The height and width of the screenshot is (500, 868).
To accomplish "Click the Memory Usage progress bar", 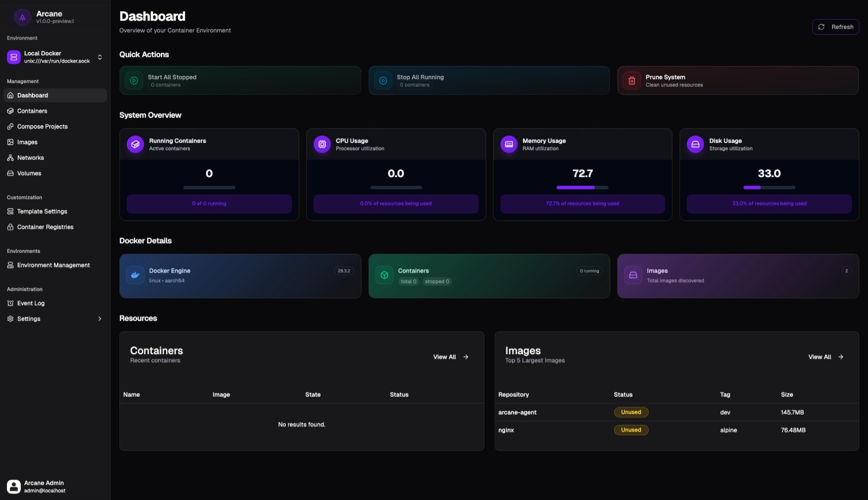I will click(x=582, y=187).
